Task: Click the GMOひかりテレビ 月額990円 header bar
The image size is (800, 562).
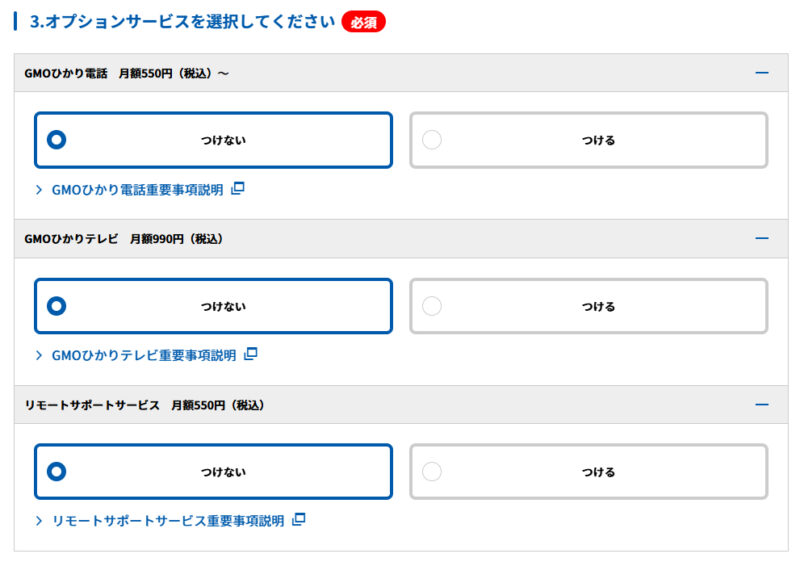Action: pos(401,239)
